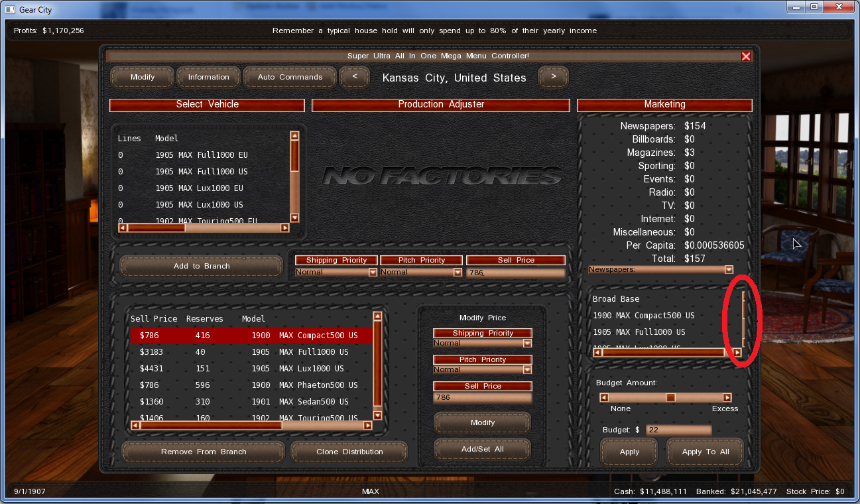Open the Information tab
The height and width of the screenshot is (504, 860).
pyautogui.click(x=208, y=77)
